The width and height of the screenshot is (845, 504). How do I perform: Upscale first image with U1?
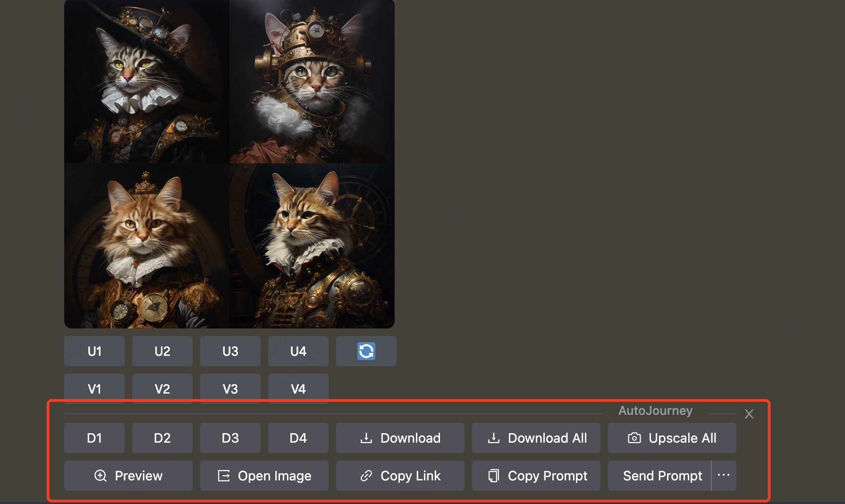coord(94,351)
